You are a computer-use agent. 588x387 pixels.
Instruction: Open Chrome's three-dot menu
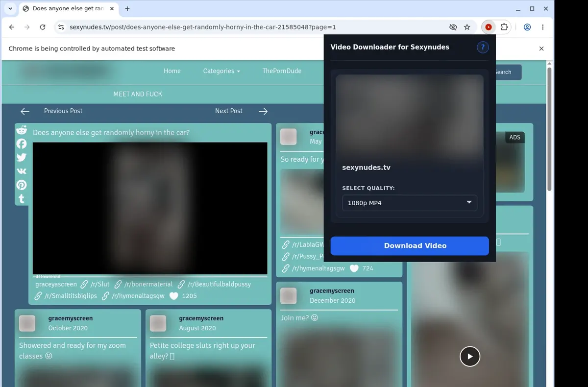(543, 27)
